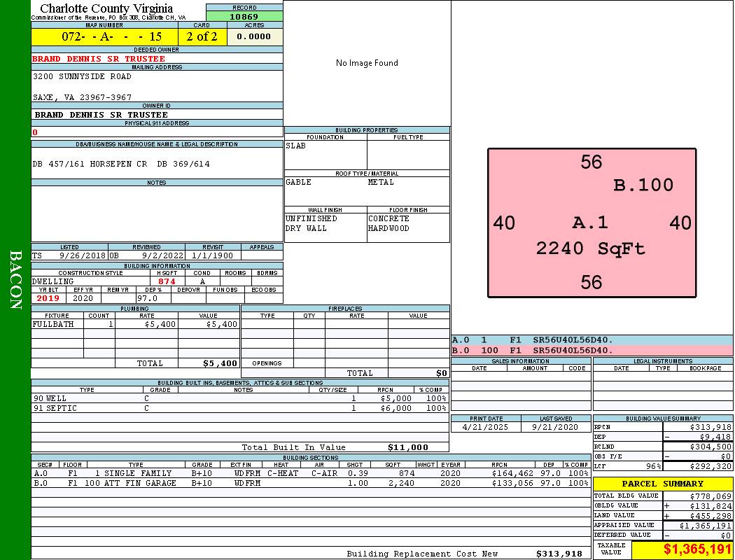The height and width of the screenshot is (560, 735).
Task: Click the pink 2240 SqFt building sketch
Action: click(x=591, y=223)
